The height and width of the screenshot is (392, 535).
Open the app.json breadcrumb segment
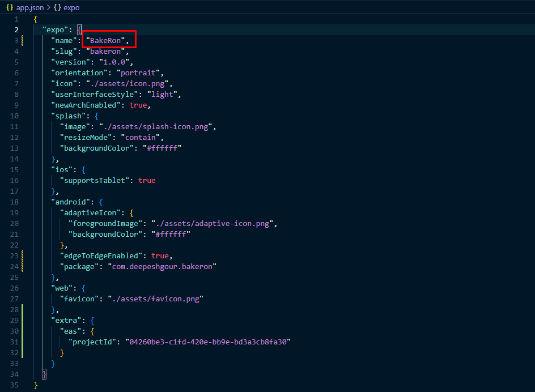click(29, 8)
